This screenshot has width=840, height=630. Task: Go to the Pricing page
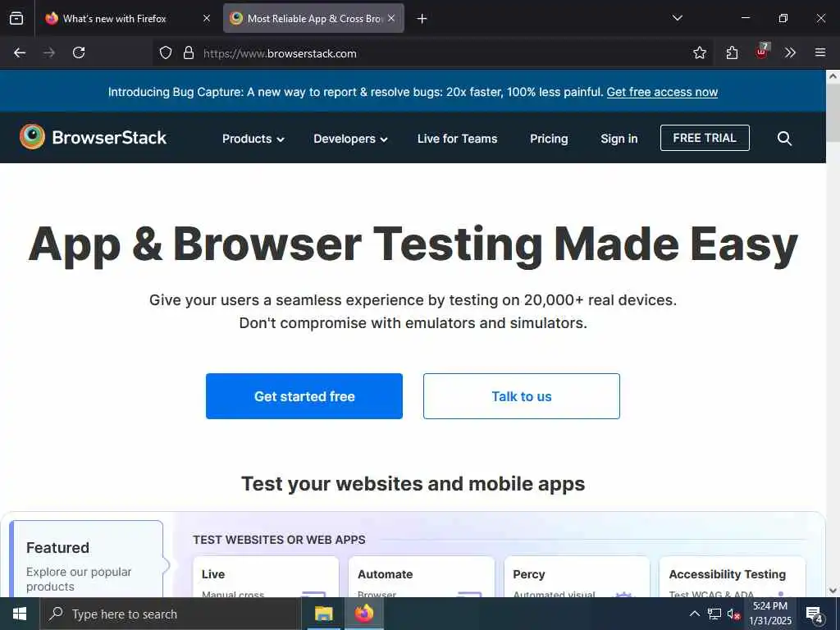coord(549,139)
